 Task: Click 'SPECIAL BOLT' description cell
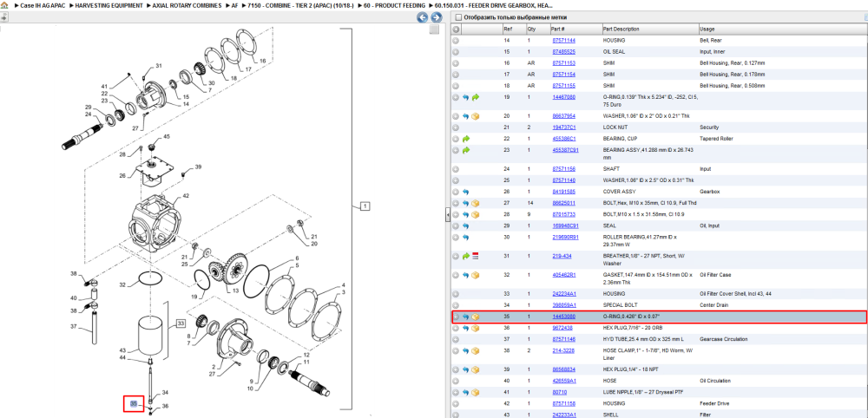pos(619,305)
